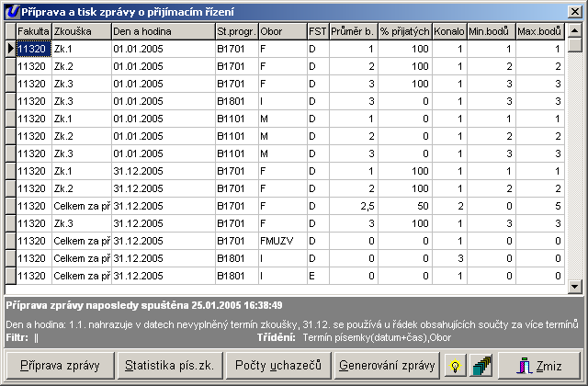Close the window with the X button
The height and width of the screenshot is (386, 588).
(x=574, y=8)
